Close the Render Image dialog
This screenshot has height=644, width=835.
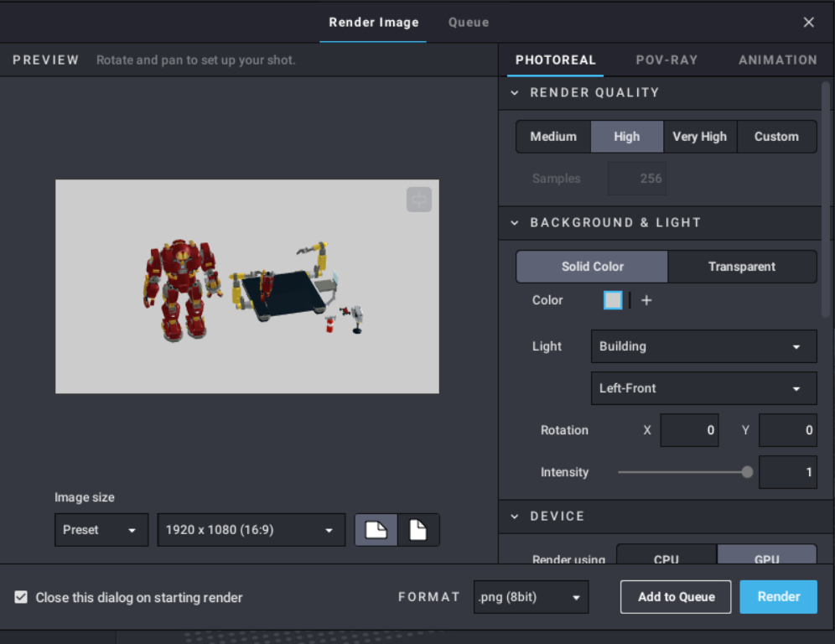tap(808, 23)
